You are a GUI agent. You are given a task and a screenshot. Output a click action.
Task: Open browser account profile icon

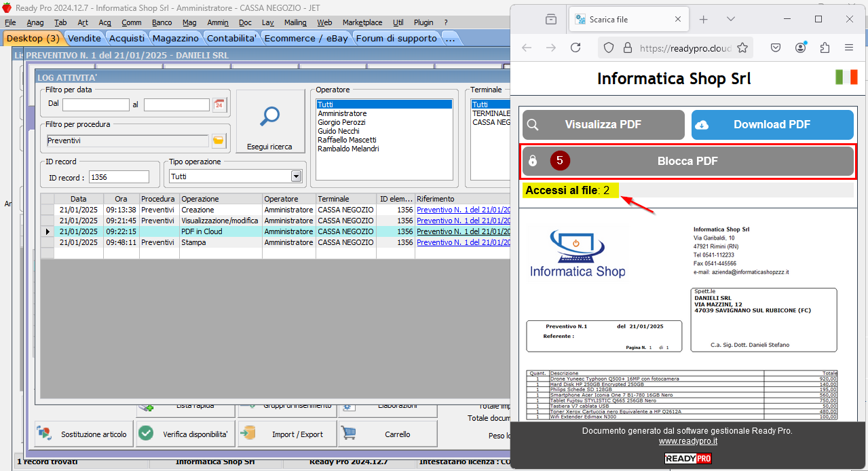click(801, 48)
